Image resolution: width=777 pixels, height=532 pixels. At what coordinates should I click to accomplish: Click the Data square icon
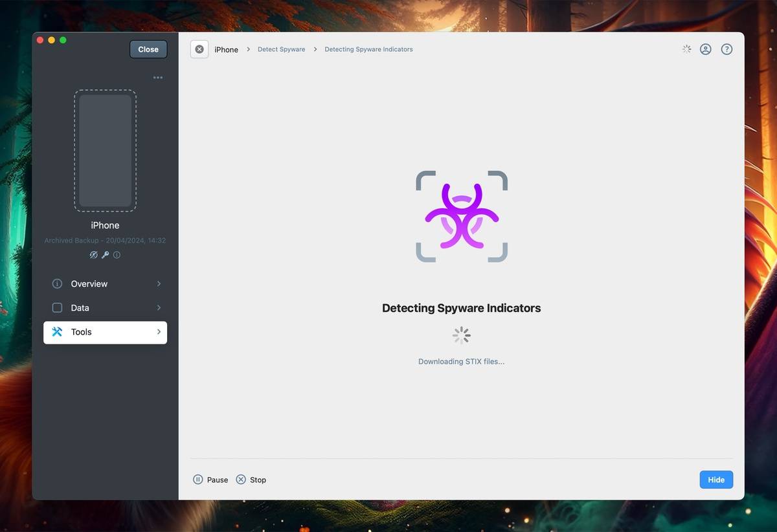[57, 308]
